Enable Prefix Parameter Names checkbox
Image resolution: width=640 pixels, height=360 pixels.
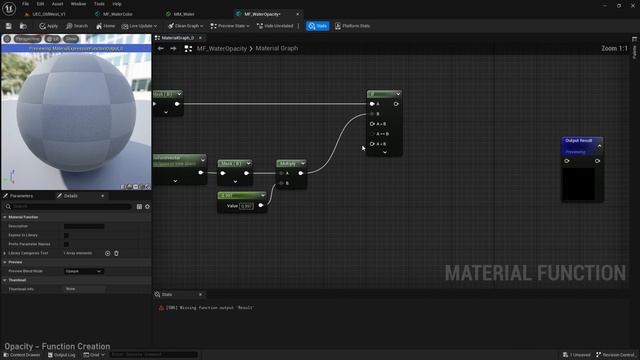click(66, 244)
